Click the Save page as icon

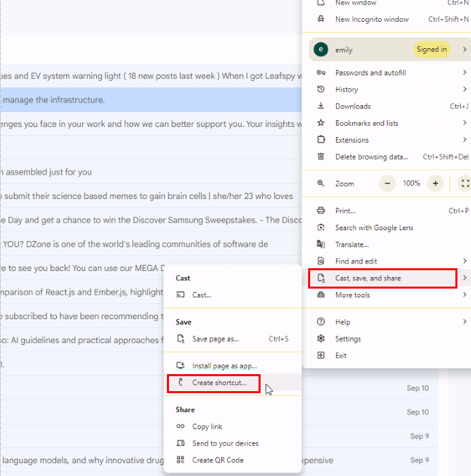pos(181,339)
